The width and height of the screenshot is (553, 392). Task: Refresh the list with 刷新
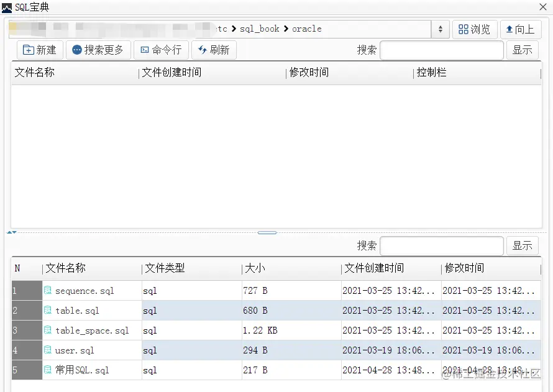214,50
